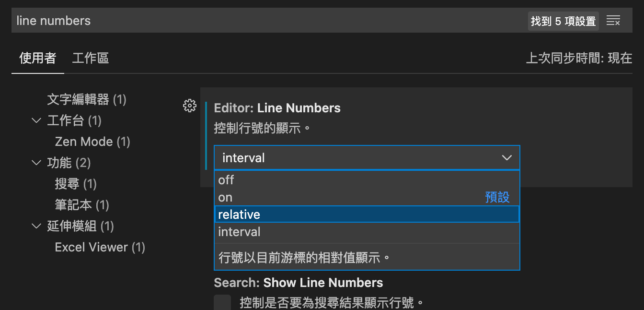644x310 pixels.
Task: Click the 找到 5 項設置 result badge
Action: (563, 21)
